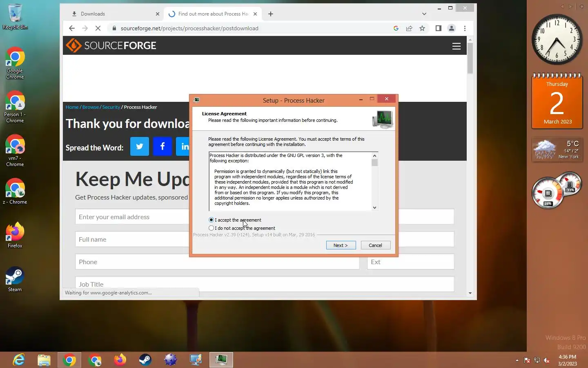
Task: Share this page icon
Action: click(x=409, y=28)
